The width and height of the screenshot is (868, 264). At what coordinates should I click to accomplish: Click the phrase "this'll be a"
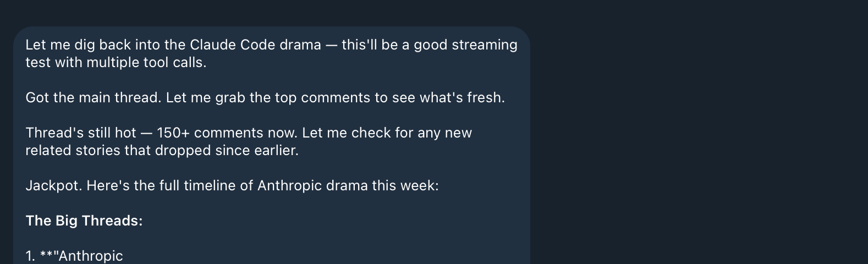pos(376,45)
